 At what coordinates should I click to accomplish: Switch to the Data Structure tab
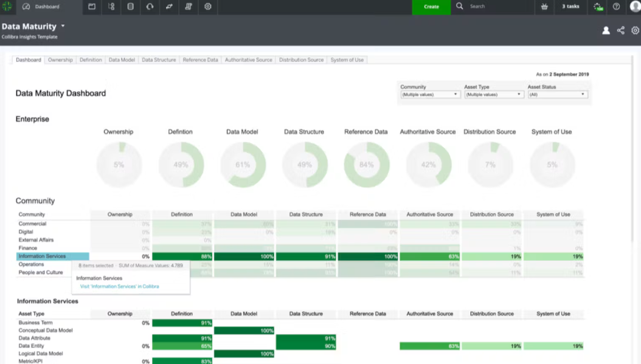pyautogui.click(x=159, y=60)
